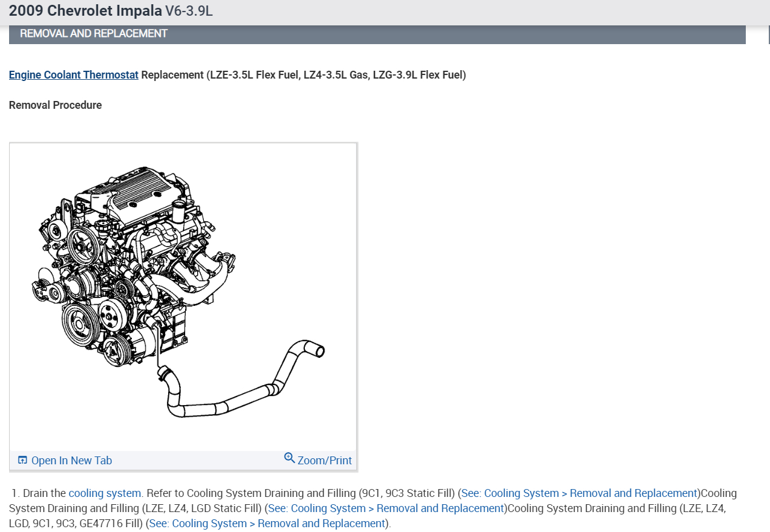Click the Replacement (LZE-3.5L Flex Fuel...) text
Image resolution: width=770 pixels, height=532 pixels.
pyautogui.click(x=304, y=75)
